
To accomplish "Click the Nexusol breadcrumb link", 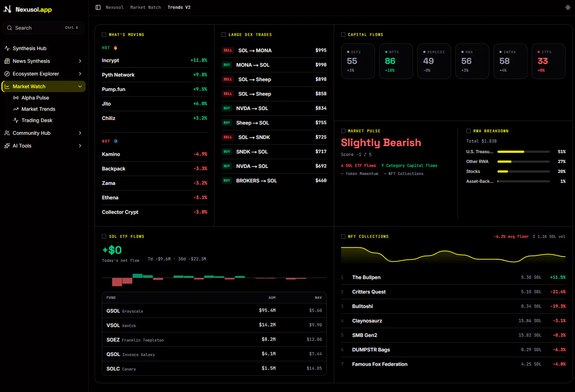I will (115, 7).
